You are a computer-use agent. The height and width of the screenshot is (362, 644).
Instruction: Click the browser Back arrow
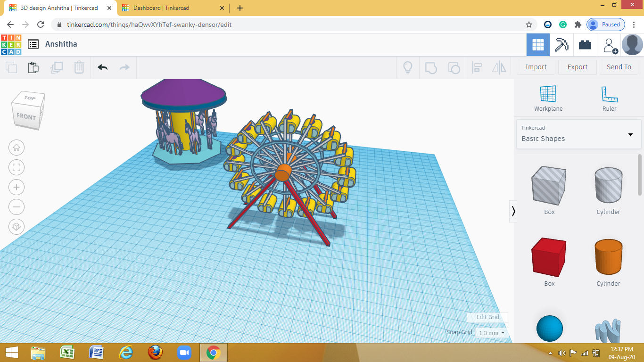click(x=10, y=25)
